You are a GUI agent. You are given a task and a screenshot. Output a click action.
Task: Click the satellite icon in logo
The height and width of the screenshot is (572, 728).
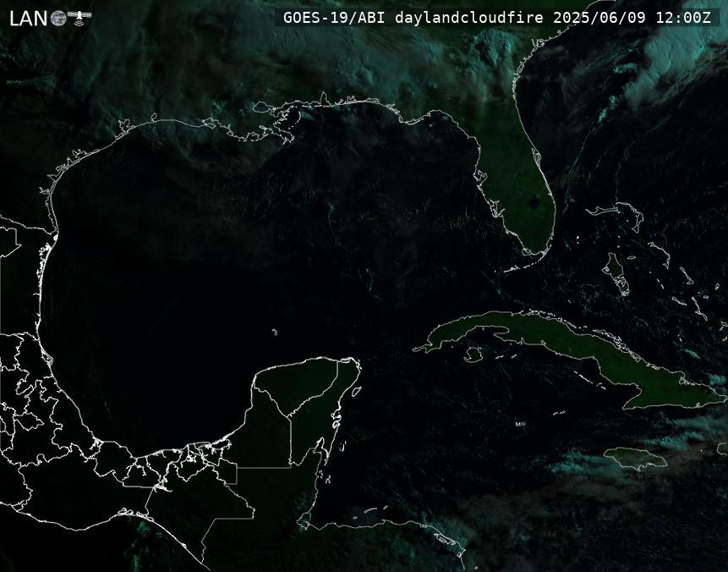click(79, 17)
